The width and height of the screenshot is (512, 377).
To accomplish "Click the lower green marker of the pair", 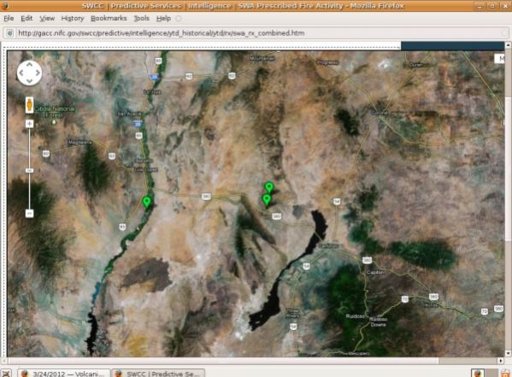I will 266,200.
